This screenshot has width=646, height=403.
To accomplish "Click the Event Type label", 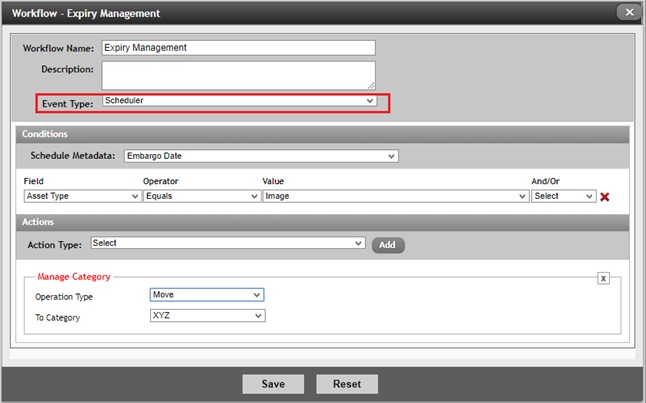I will [68, 104].
